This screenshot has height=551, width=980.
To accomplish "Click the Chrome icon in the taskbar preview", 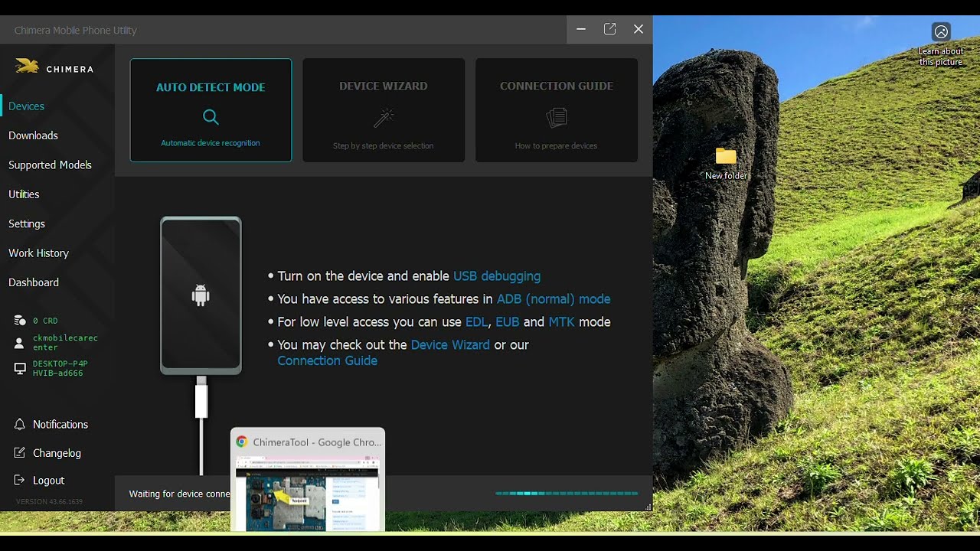I will point(242,442).
